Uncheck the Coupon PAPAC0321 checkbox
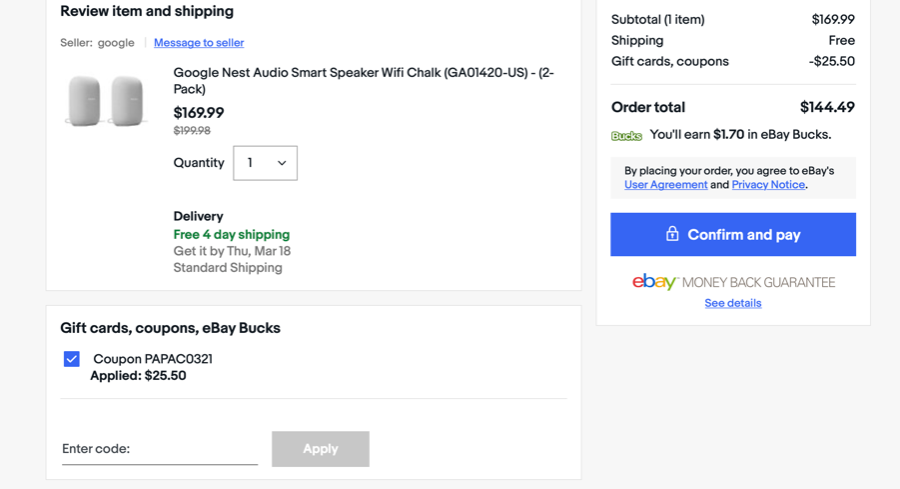The height and width of the screenshot is (489, 900). (72, 359)
